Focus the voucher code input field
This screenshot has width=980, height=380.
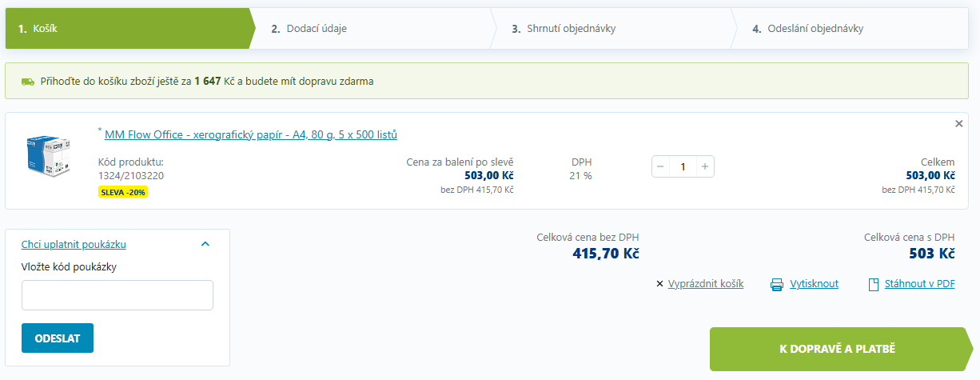click(118, 295)
